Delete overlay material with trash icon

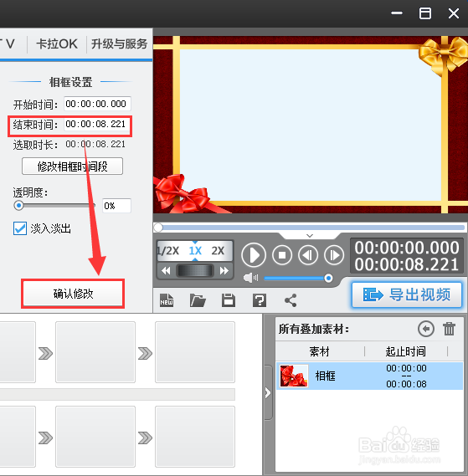coord(449,329)
